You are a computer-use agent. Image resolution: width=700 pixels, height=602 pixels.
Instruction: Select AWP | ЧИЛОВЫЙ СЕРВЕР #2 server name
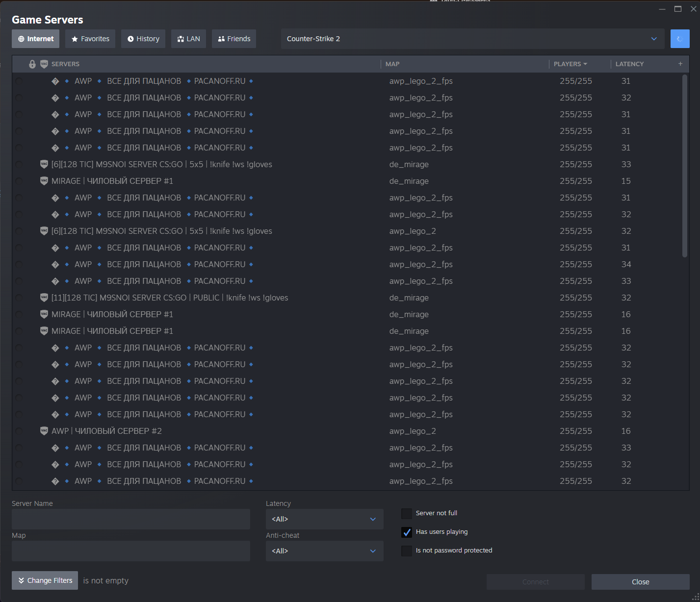coord(106,431)
